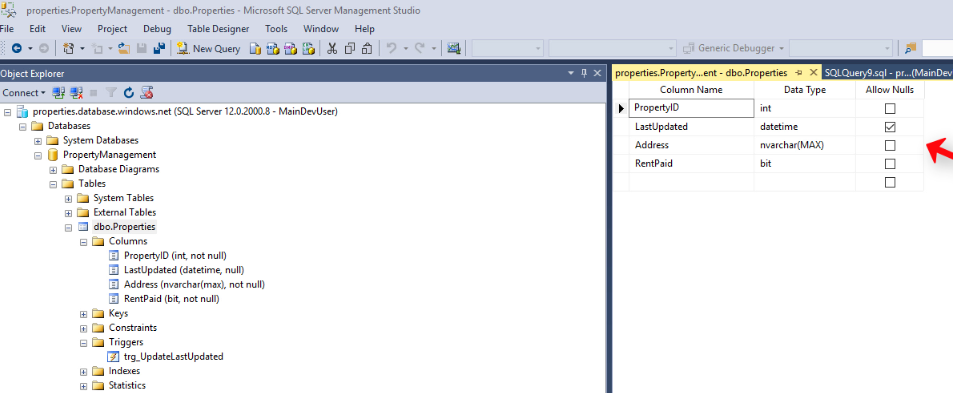The height and width of the screenshot is (393, 953).
Task: Expand the Constraints folder
Action: coord(83,328)
